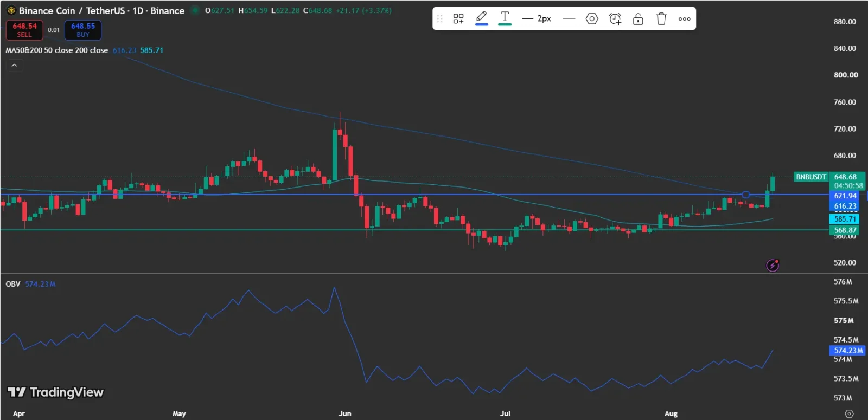868x420 pixels.
Task: Click the 800.00 price scale label
Action: (846, 75)
